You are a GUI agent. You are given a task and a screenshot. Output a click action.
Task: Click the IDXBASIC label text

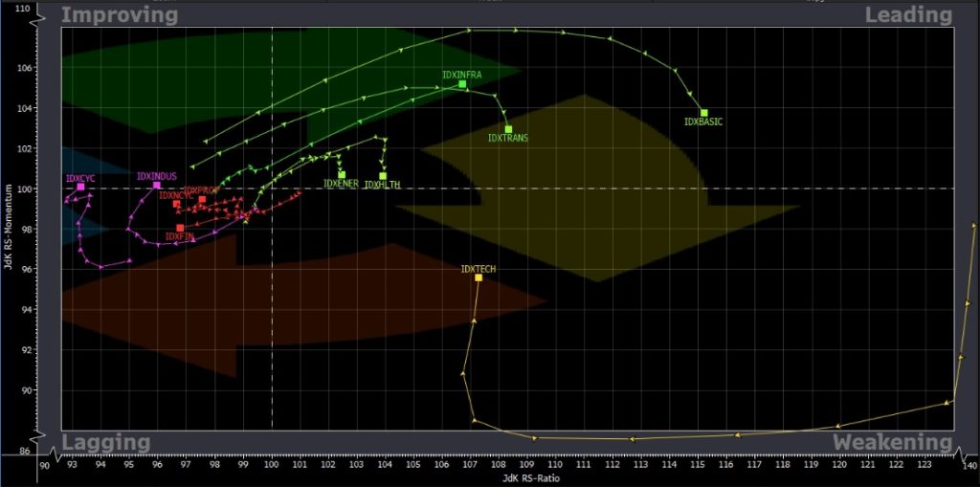[x=703, y=122]
